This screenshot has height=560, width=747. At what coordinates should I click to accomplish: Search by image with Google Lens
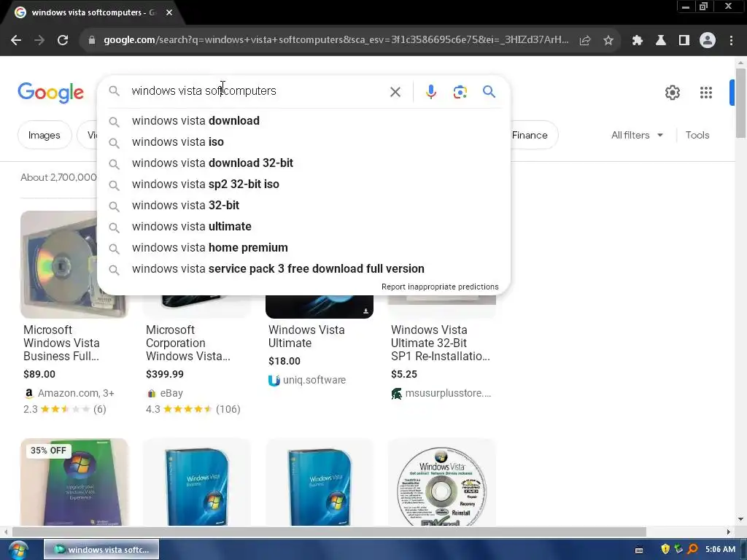pyautogui.click(x=460, y=92)
